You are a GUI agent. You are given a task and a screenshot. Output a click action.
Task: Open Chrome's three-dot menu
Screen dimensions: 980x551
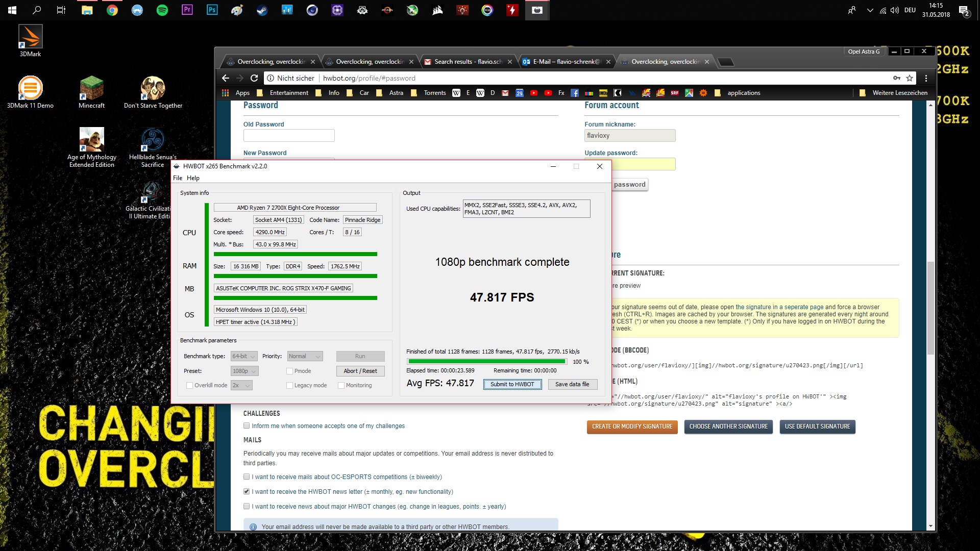[x=926, y=78]
